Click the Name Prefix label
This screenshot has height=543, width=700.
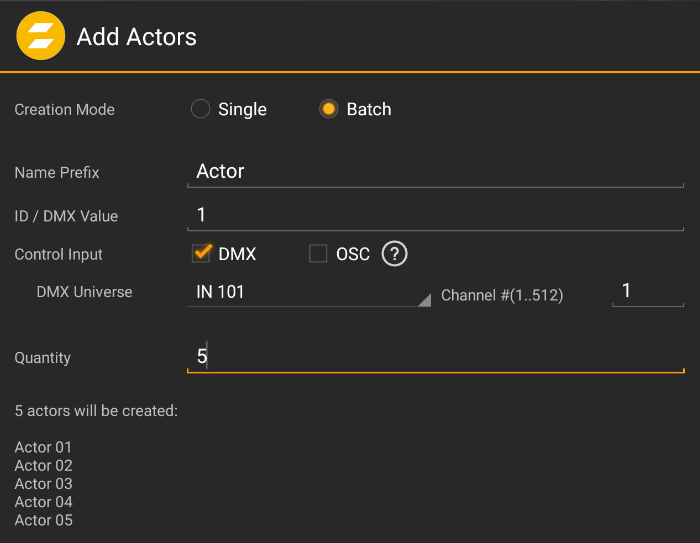57,172
